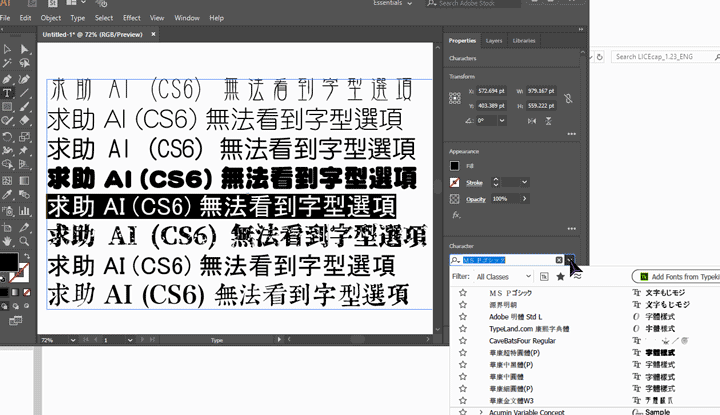Click Add Fonts from Typekit button
Screen dimensions: 720x415
coord(680,276)
